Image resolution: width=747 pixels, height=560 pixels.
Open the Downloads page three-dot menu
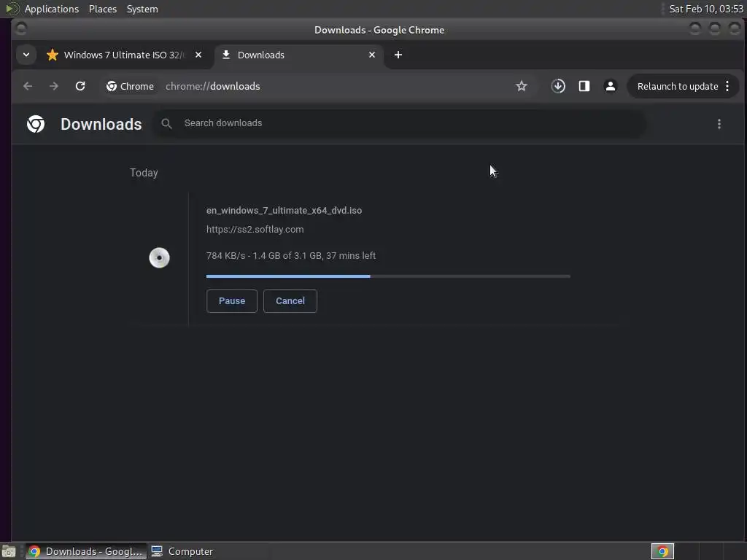click(x=719, y=124)
